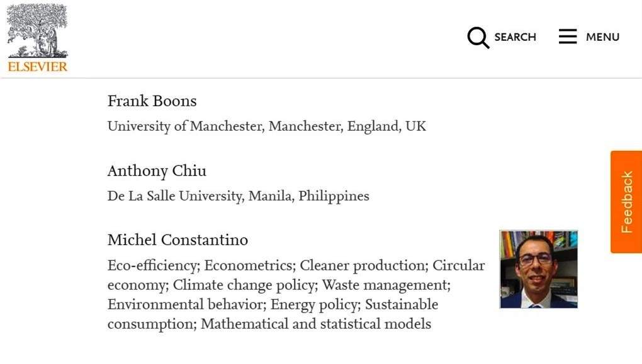Click the University of Manchester affiliation text
The image size is (642, 364).
point(266,126)
